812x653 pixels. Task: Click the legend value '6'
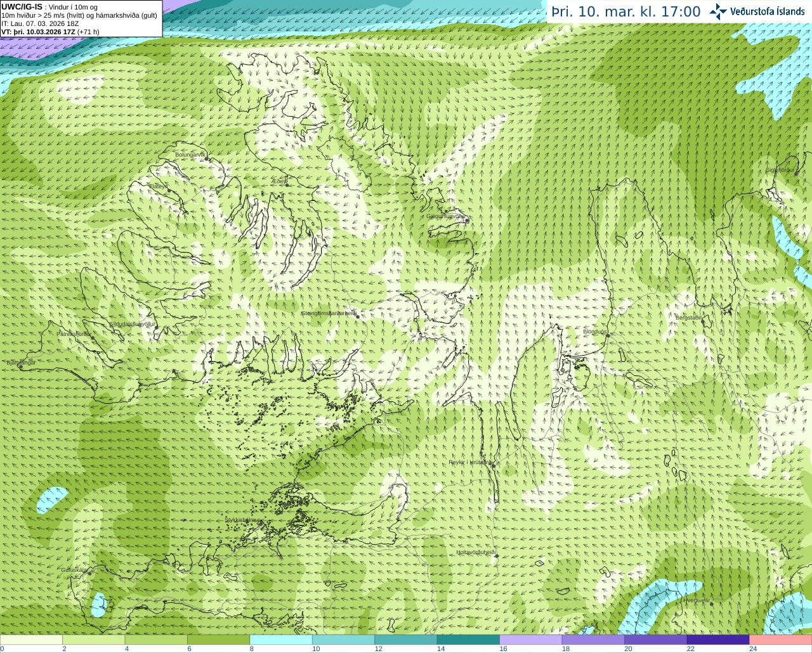point(190,649)
